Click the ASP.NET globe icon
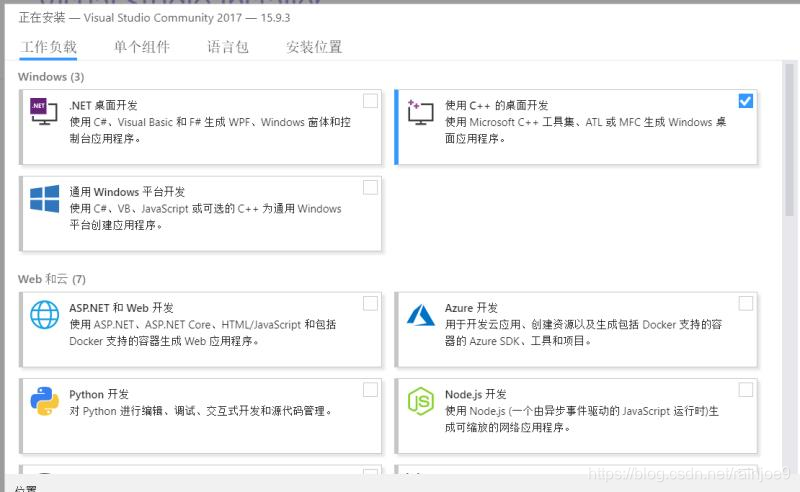 (44, 314)
